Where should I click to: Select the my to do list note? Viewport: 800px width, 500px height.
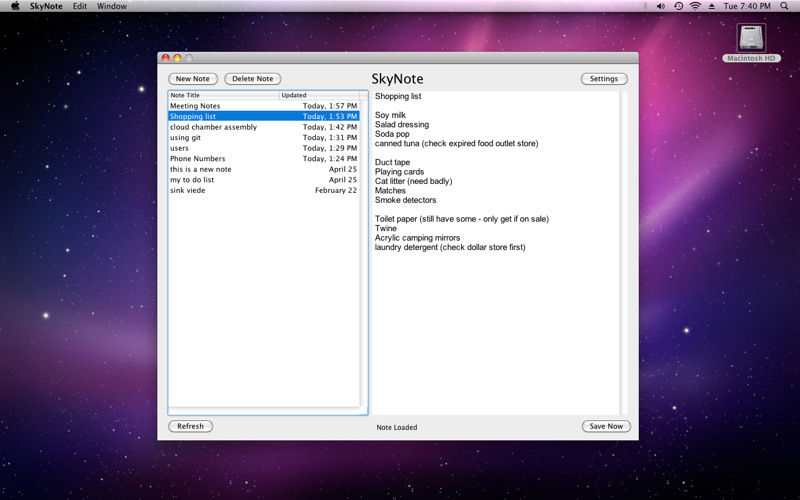pos(264,180)
